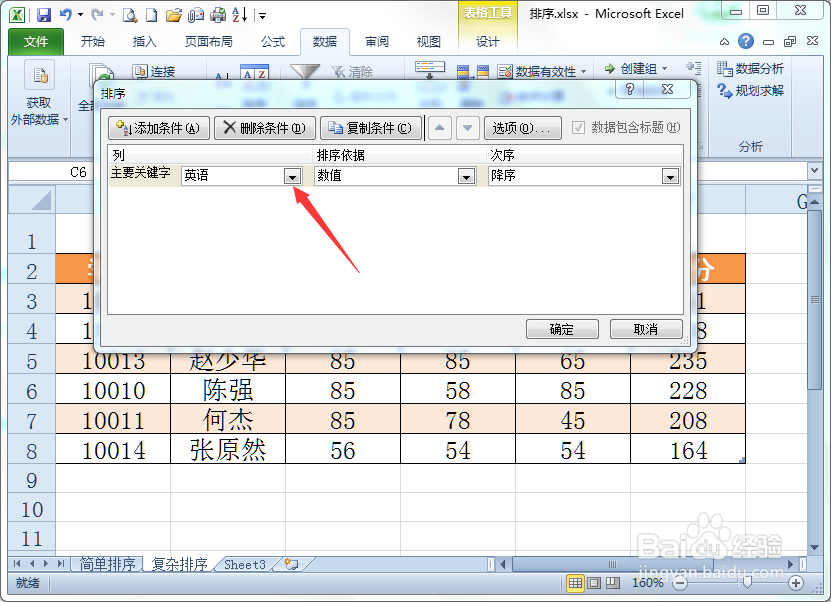Switch to the Sheet3 sheet tab
Viewport: 831px width, 602px height.
point(244,564)
